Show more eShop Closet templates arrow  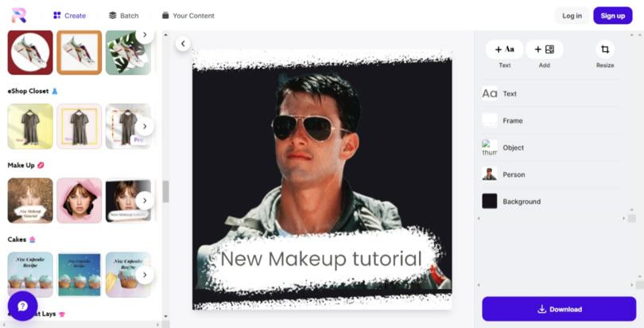tap(145, 127)
